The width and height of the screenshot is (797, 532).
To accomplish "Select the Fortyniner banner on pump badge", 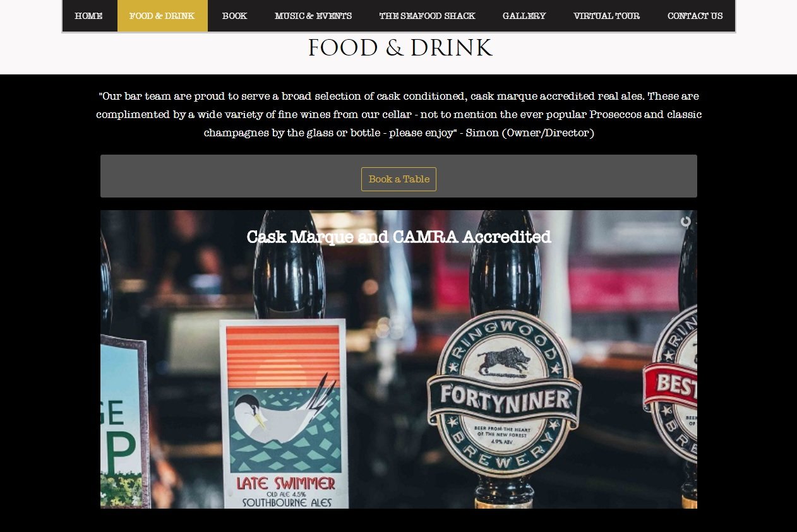I will [504, 398].
